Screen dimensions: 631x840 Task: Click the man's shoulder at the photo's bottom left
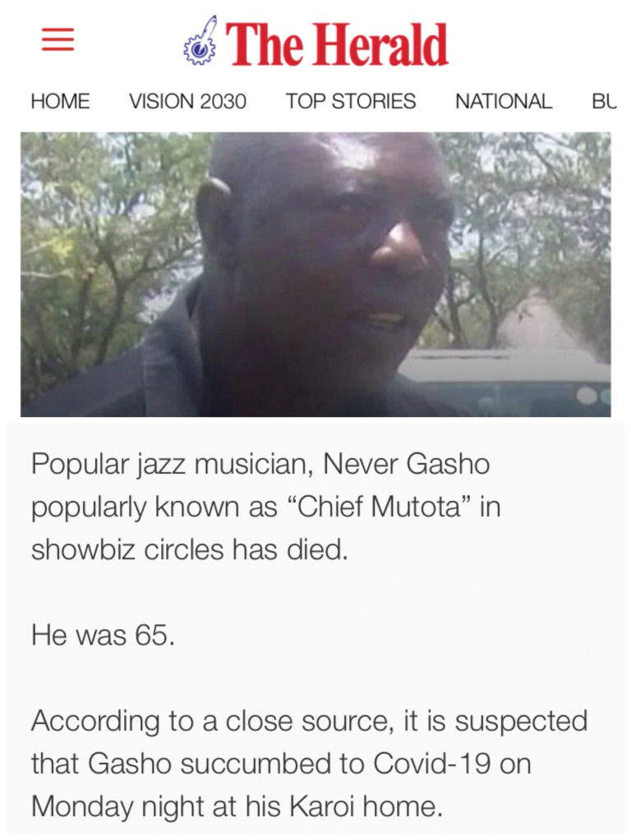[x=108, y=375]
